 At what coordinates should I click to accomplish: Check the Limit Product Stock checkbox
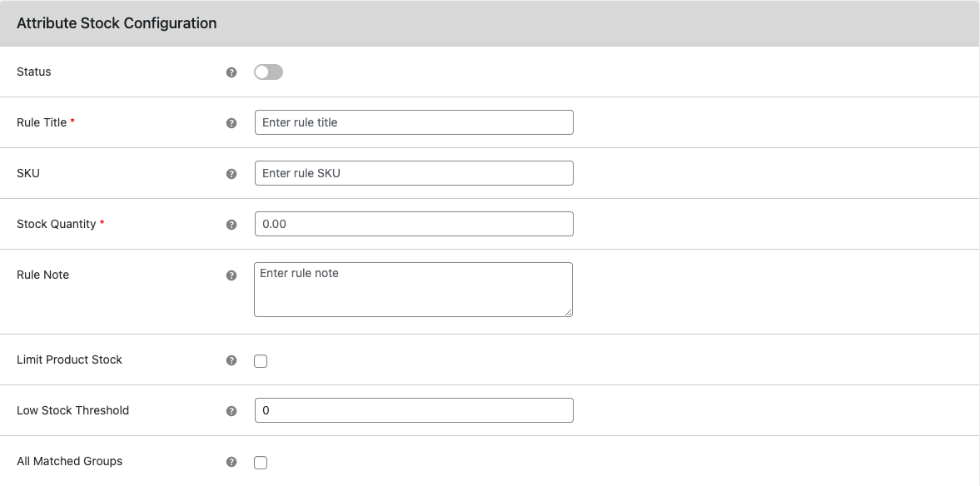click(261, 361)
